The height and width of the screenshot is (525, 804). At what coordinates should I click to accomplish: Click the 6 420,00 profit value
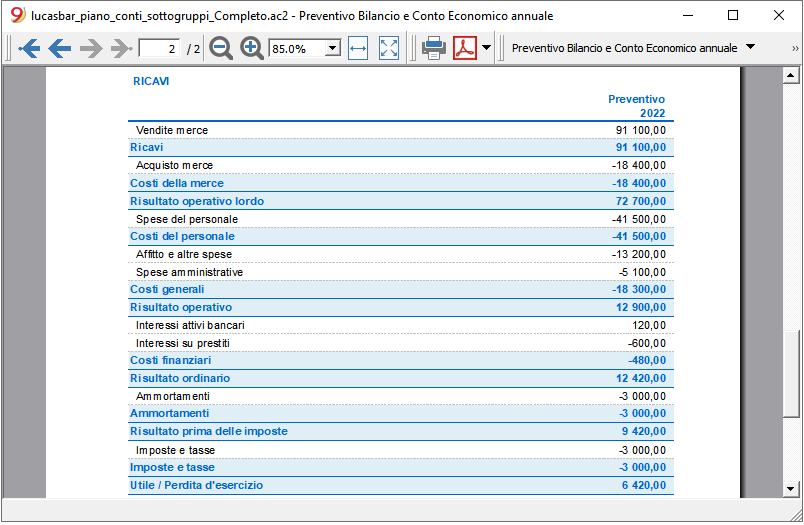tap(644, 485)
